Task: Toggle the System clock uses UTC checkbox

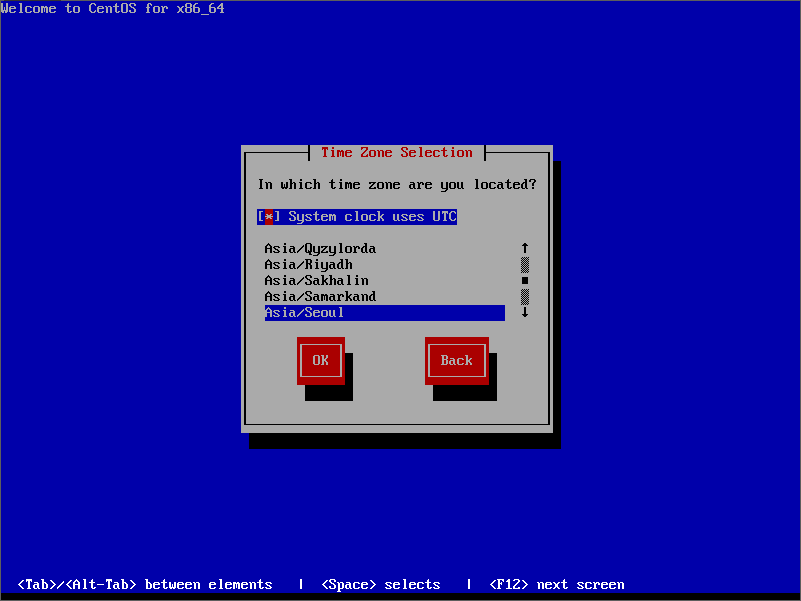Action: coord(357,217)
